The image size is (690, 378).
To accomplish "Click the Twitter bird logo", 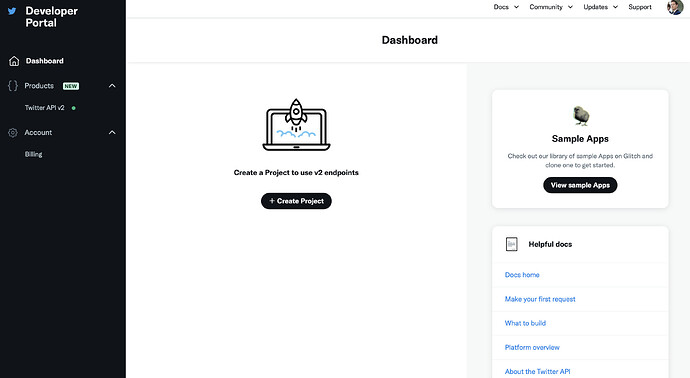I will click(12, 11).
